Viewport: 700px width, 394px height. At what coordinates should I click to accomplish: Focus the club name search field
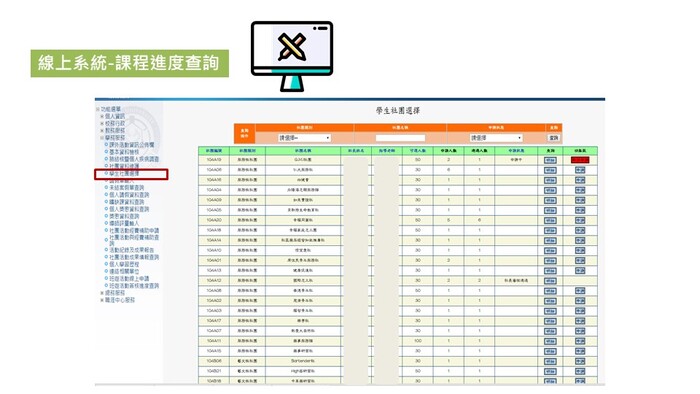(x=400, y=138)
